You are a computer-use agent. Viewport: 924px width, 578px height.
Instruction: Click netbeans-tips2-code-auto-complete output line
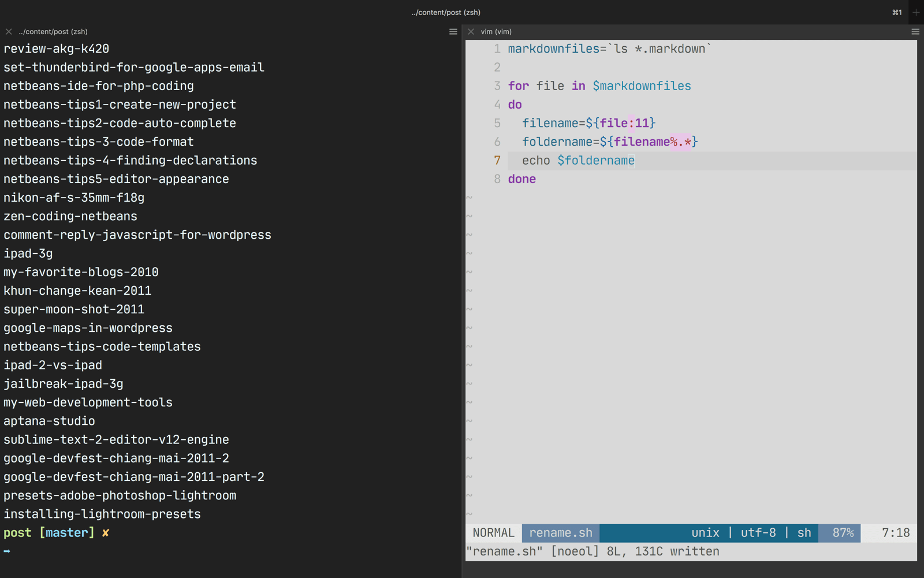pos(120,123)
